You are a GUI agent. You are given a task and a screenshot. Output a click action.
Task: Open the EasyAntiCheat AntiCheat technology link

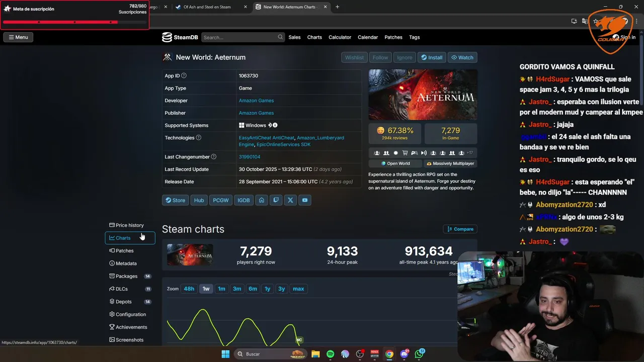(266, 138)
